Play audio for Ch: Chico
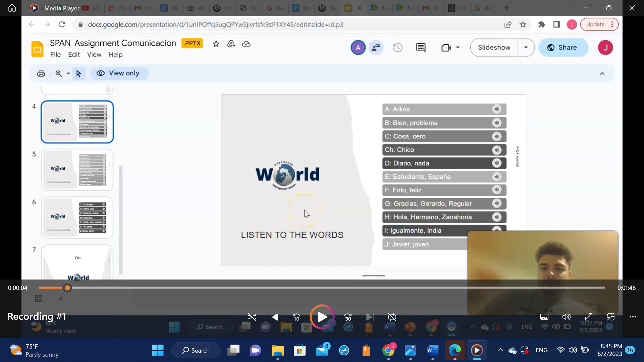This screenshot has height=362, width=644. [x=497, y=150]
